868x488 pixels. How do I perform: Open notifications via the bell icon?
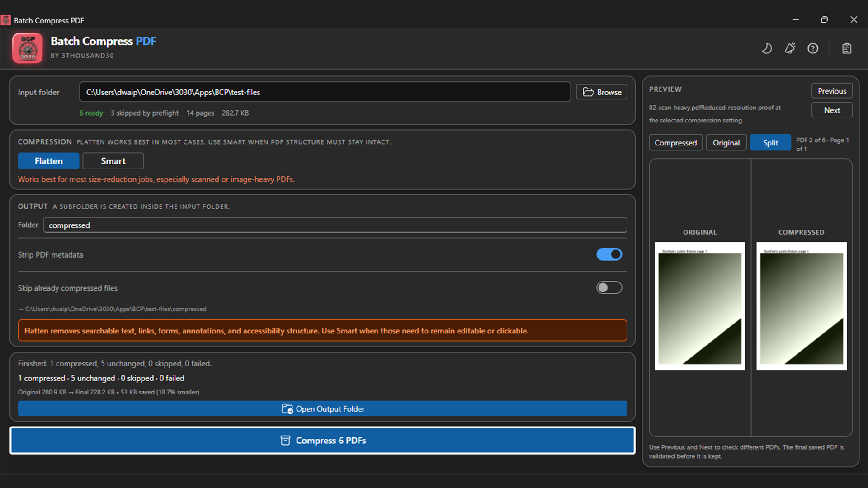click(790, 48)
